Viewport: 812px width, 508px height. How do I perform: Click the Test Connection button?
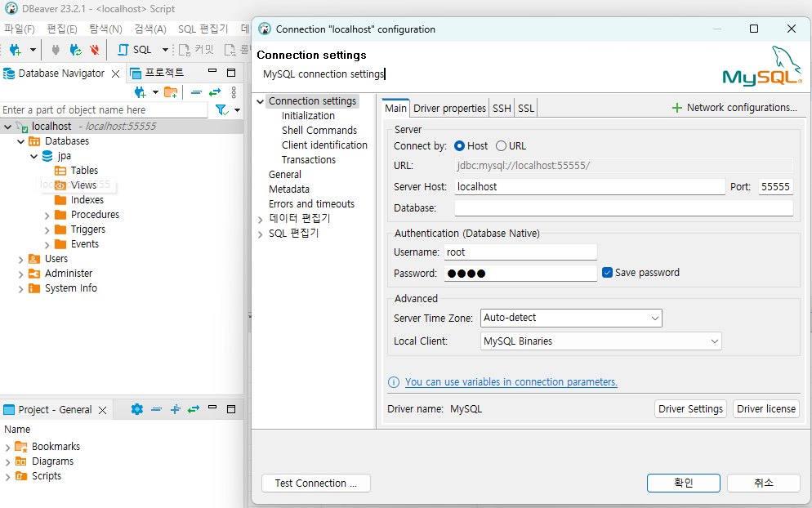coord(316,483)
